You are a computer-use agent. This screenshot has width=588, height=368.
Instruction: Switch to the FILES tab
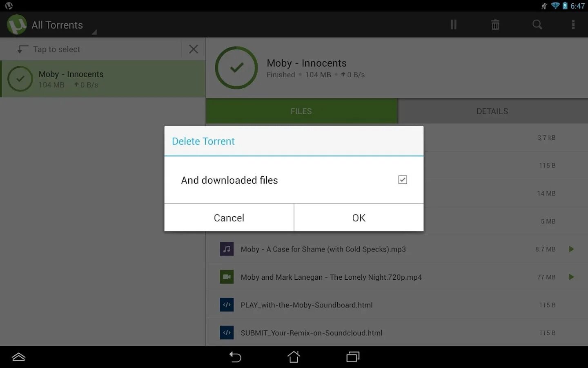point(301,111)
